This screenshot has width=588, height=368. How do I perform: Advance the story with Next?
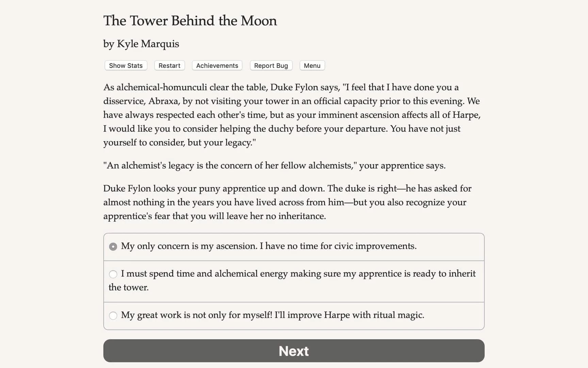294,351
